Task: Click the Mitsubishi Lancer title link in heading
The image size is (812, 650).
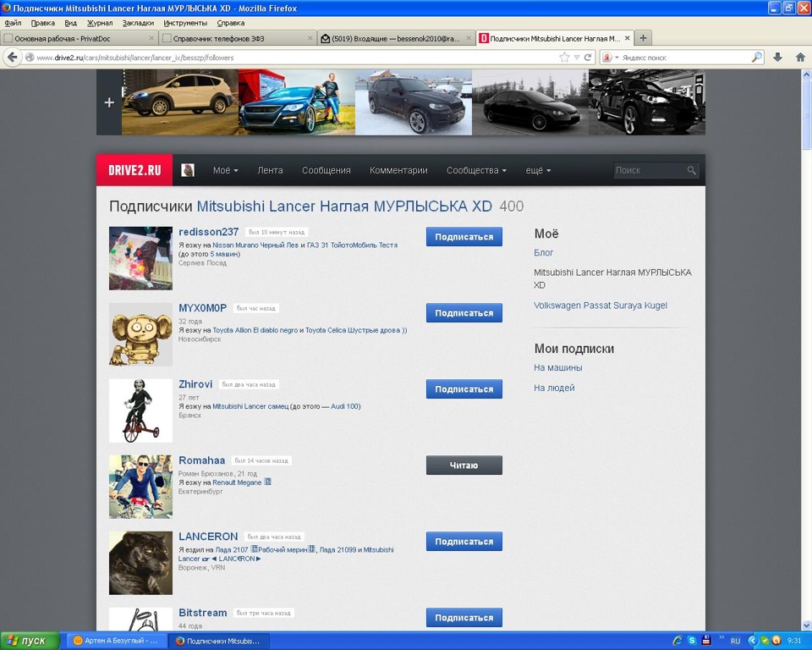Action: click(344, 207)
